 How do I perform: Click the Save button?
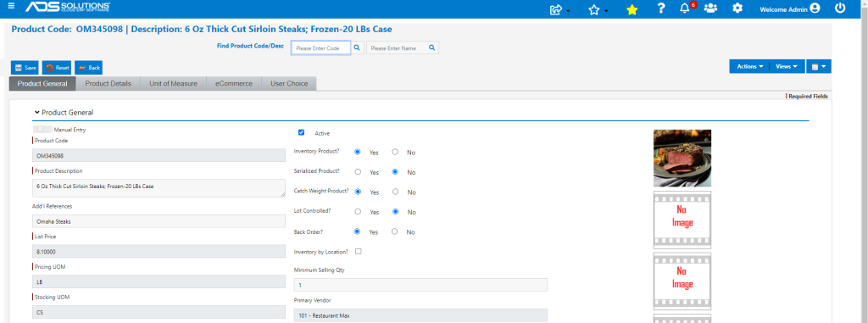point(25,68)
